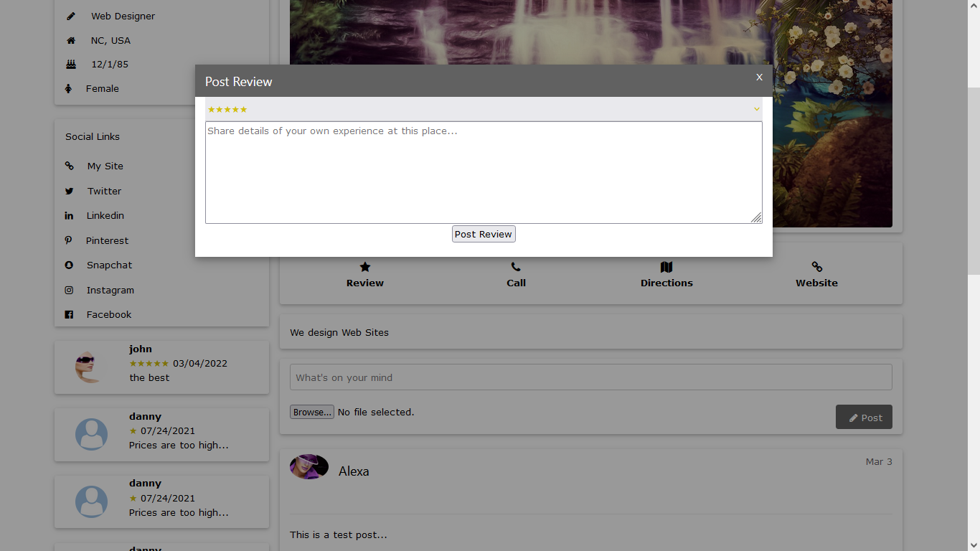The height and width of the screenshot is (551, 980).
Task: Click the Call phone icon
Action: point(516,267)
